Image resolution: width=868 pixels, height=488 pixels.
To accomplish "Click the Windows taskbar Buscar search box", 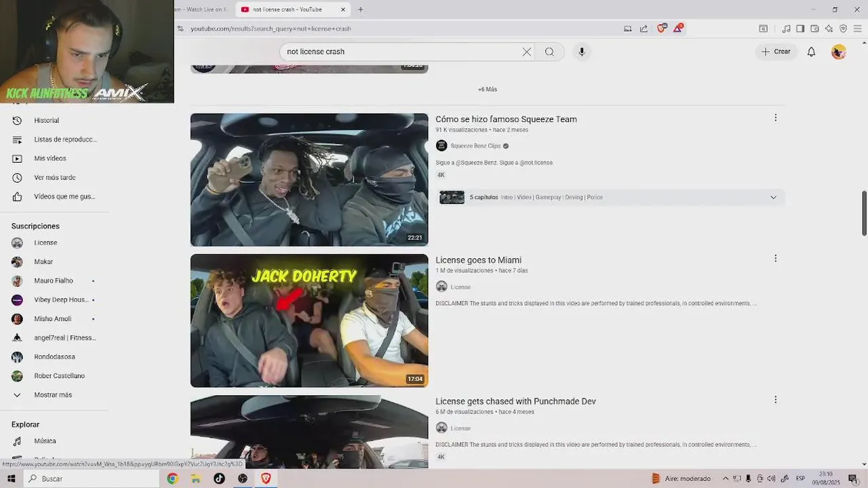I will (x=92, y=479).
